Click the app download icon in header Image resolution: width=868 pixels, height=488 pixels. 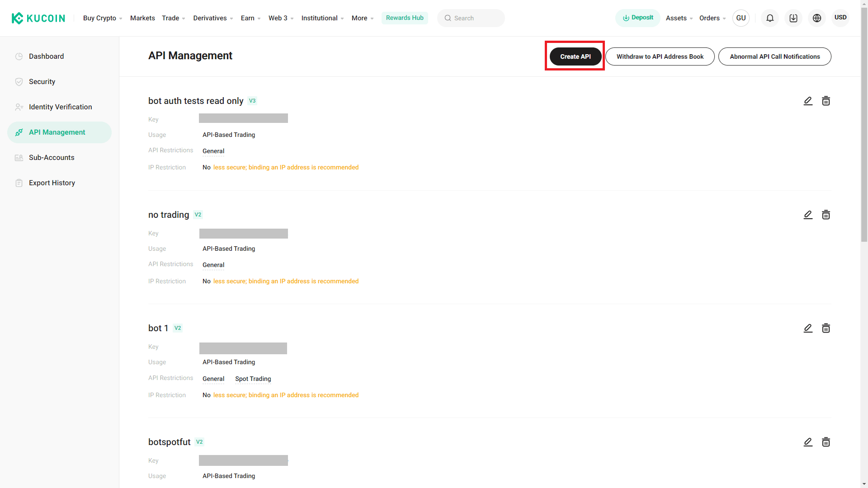pos(793,18)
